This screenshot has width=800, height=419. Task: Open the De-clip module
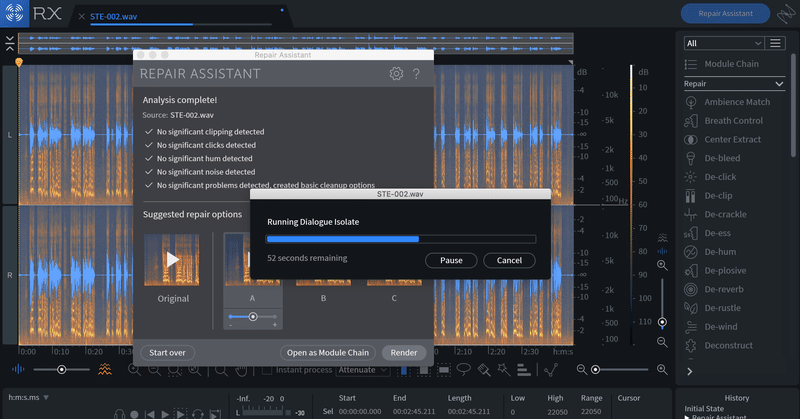click(x=708, y=195)
